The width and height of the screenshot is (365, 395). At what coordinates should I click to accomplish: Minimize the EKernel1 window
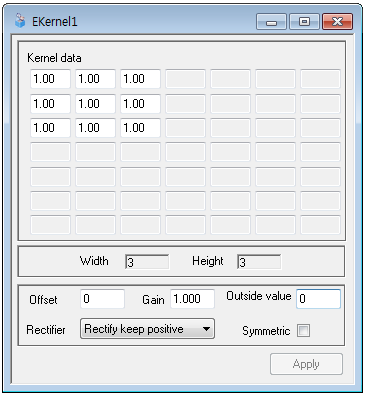pos(271,22)
